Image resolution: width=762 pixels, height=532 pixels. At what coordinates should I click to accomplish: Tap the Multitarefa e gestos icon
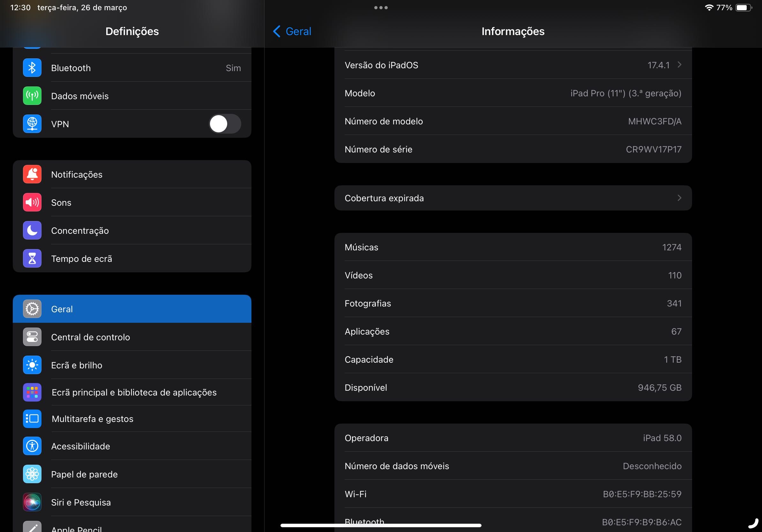(32, 418)
